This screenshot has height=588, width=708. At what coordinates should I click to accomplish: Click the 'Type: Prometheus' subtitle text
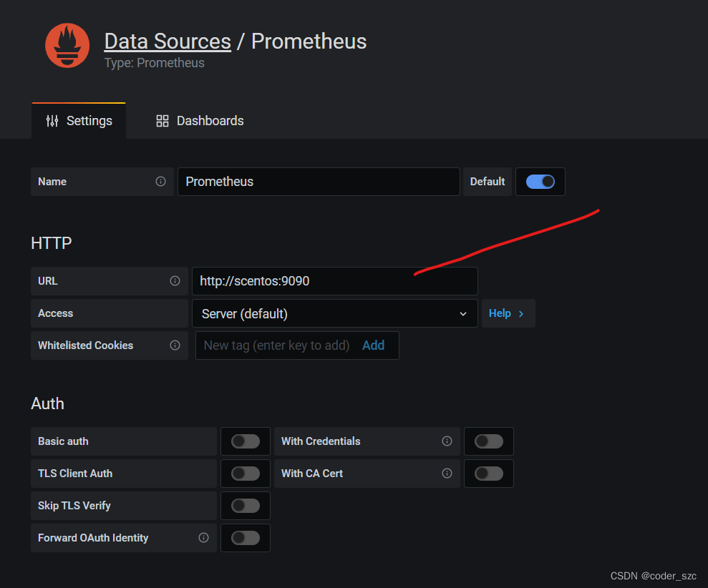[x=154, y=63]
